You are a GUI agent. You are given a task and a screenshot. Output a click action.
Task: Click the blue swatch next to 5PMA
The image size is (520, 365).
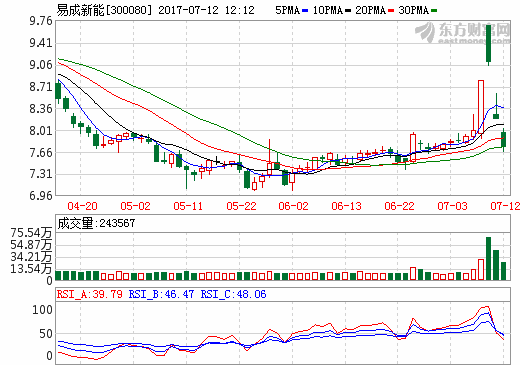305,11
